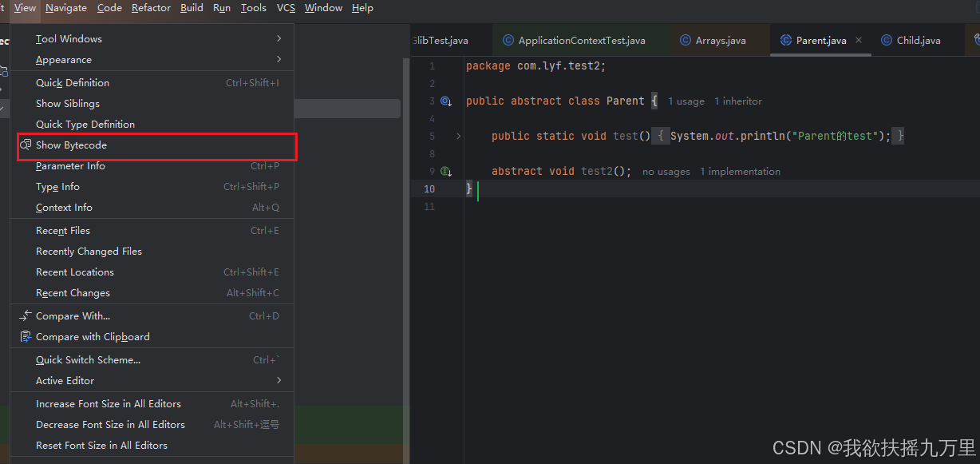The image size is (980, 464).
Task: Expand the folded test() method arrow
Action: click(458, 137)
